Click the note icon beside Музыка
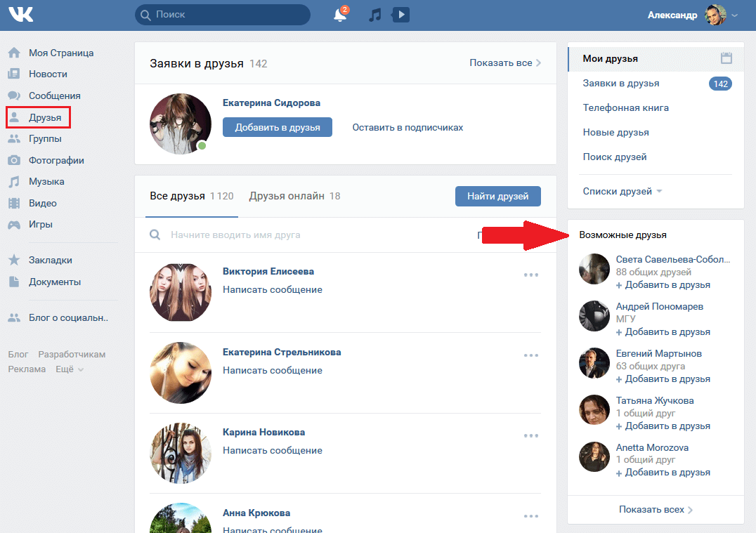The image size is (756, 533). click(x=15, y=182)
